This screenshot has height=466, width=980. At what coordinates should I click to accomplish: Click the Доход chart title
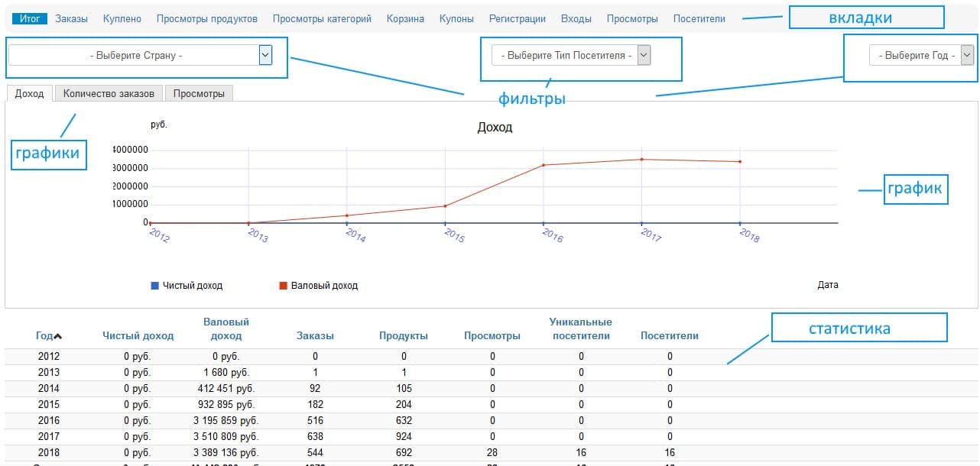click(495, 127)
